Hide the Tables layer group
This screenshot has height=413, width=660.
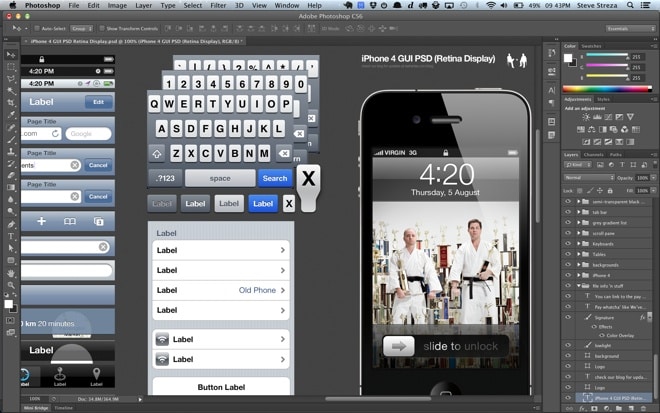pyautogui.click(x=568, y=254)
